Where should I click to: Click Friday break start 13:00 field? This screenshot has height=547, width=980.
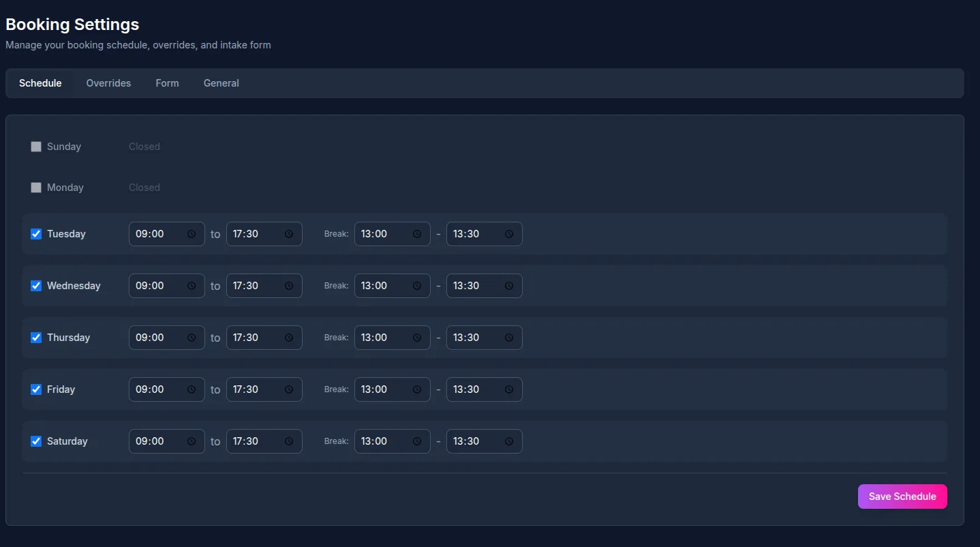[x=382, y=389]
